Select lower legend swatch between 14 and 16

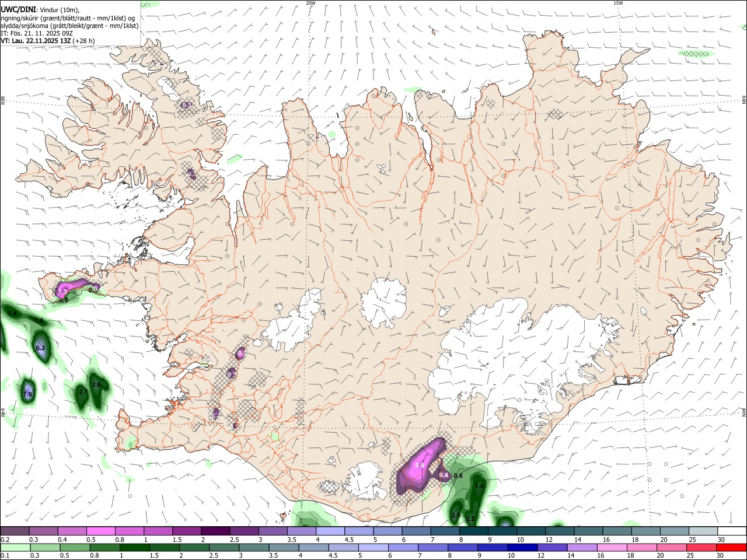coord(584,547)
